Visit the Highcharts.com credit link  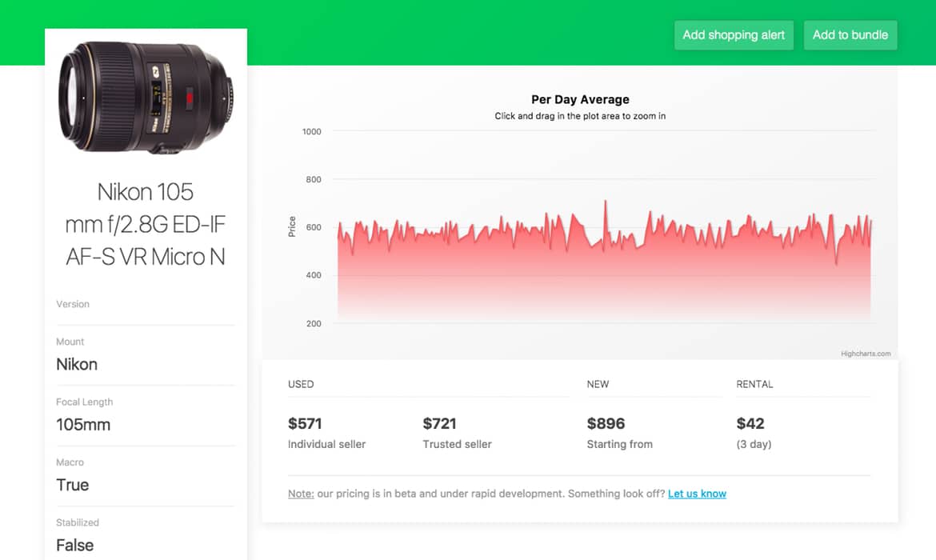(x=865, y=354)
